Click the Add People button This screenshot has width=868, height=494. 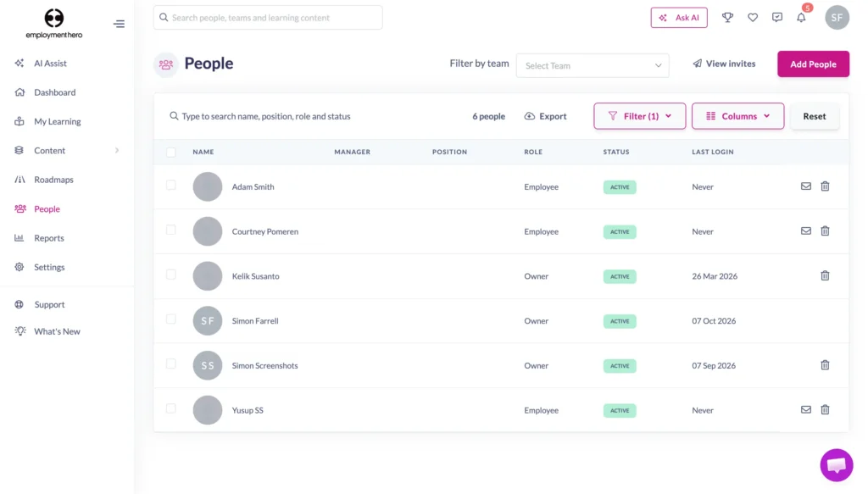(x=813, y=64)
